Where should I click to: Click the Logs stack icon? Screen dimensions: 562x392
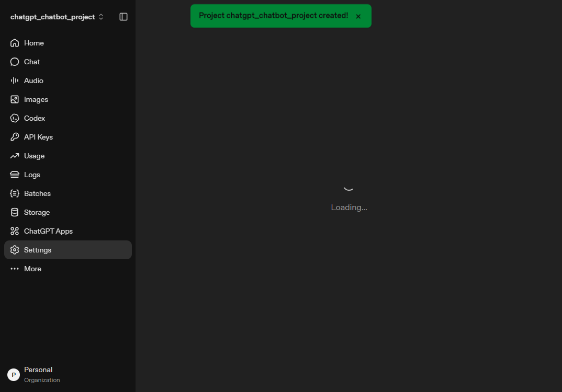pyautogui.click(x=14, y=175)
